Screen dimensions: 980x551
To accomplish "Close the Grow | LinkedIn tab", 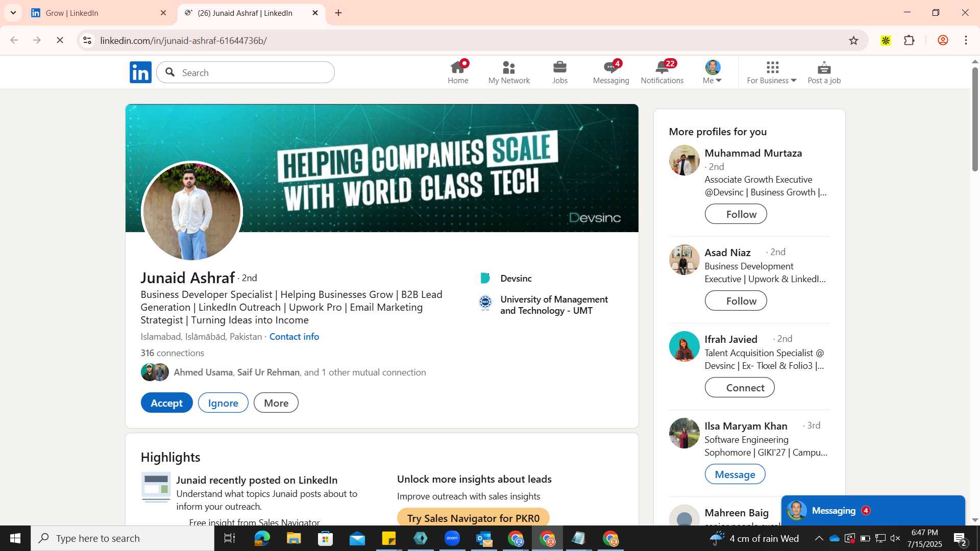I will pos(163,13).
